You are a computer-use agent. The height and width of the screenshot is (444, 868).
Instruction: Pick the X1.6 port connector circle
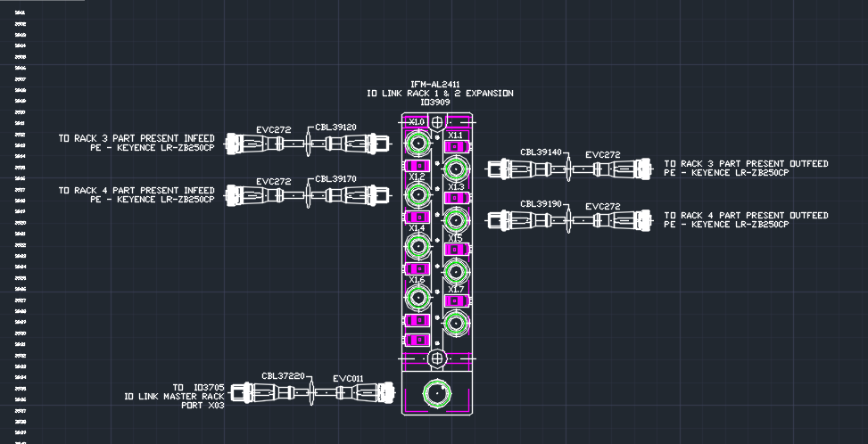(x=417, y=296)
